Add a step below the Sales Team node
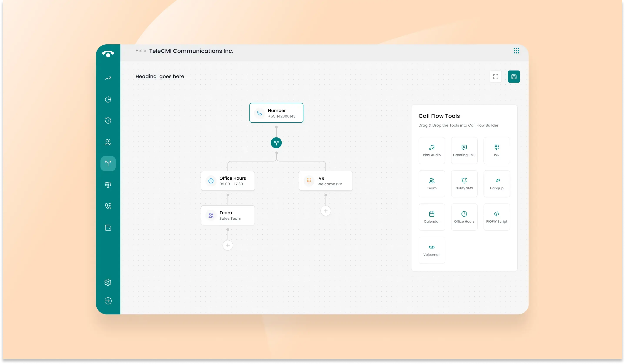The image size is (625, 364). (x=228, y=245)
